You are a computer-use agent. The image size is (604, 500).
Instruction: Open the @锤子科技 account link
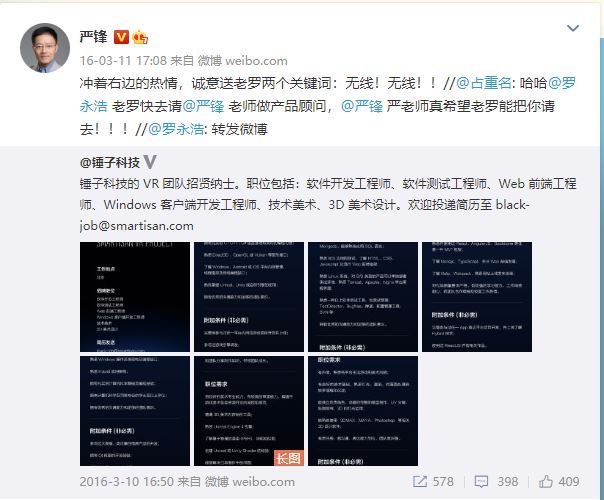tap(110, 163)
